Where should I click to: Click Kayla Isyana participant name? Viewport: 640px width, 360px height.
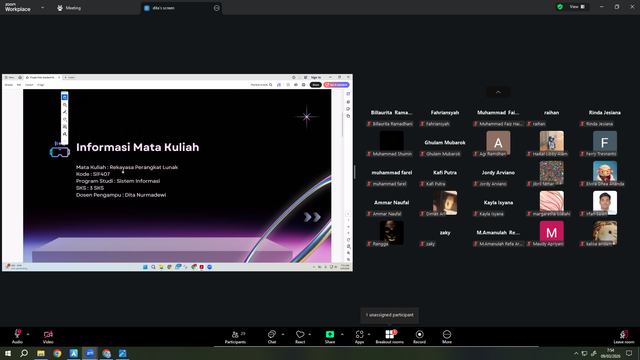point(498,202)
